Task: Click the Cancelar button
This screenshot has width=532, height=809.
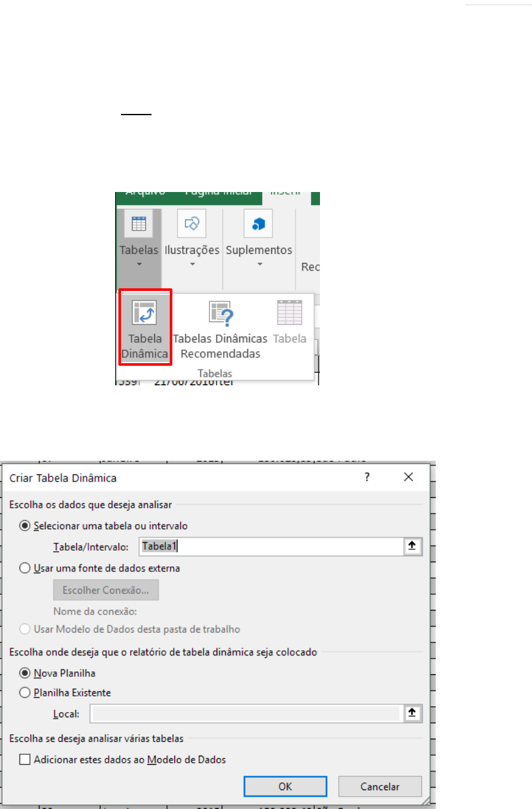Action: click(380, 786)
